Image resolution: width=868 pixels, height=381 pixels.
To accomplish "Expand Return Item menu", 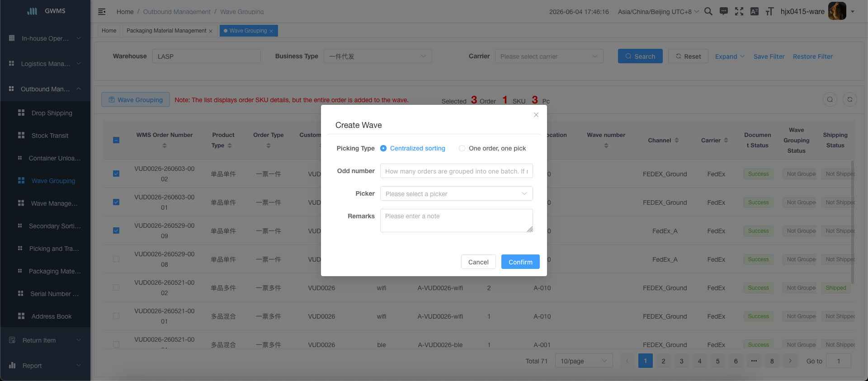I will point(45,340).
